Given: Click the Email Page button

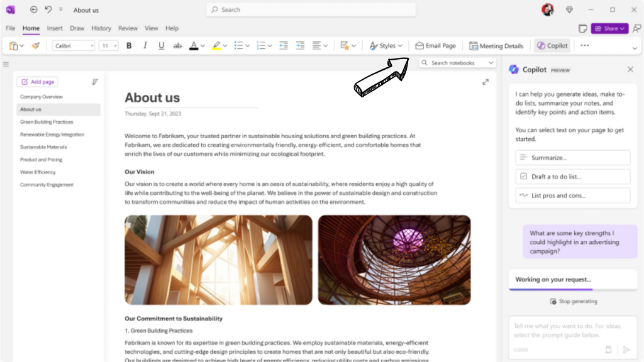Looking at the screenshot, I should tap(435, 45).
